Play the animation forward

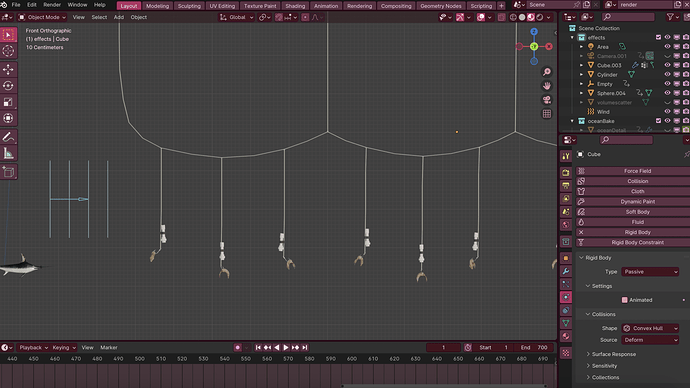286,348
